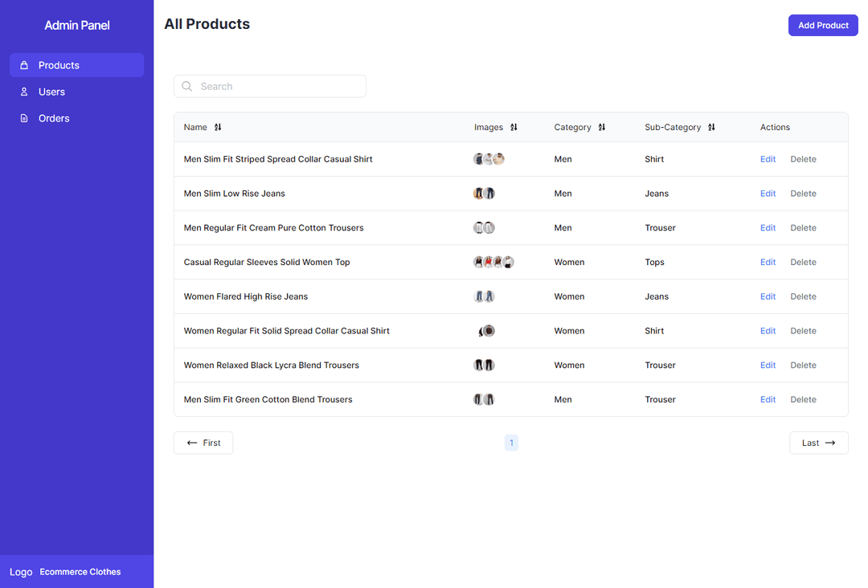Screen dimensions: 868x588
Task: Click the Category column sort arrows
Action: pyautogui.click(x=601, y=127)
